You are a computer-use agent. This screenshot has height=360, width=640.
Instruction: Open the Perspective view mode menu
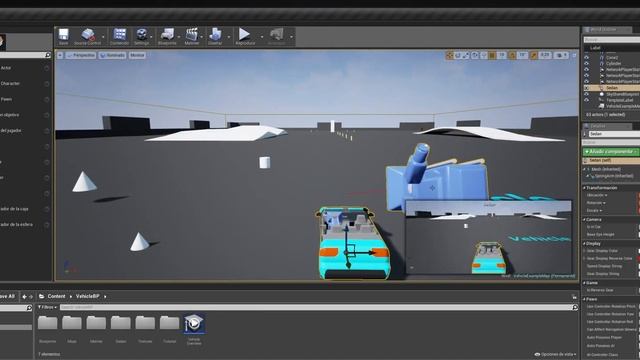[x=81, y=55]
